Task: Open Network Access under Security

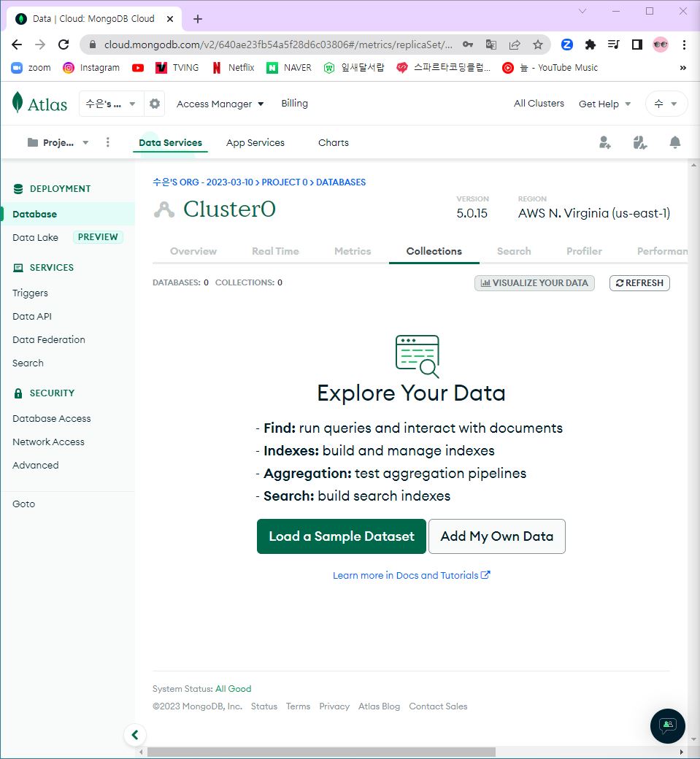Action: click(48, 442)
